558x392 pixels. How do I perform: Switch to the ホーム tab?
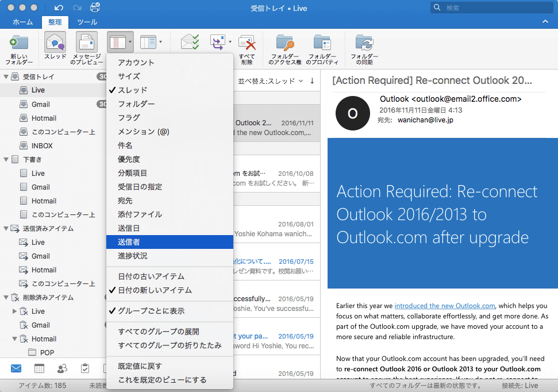coord(23,22)
